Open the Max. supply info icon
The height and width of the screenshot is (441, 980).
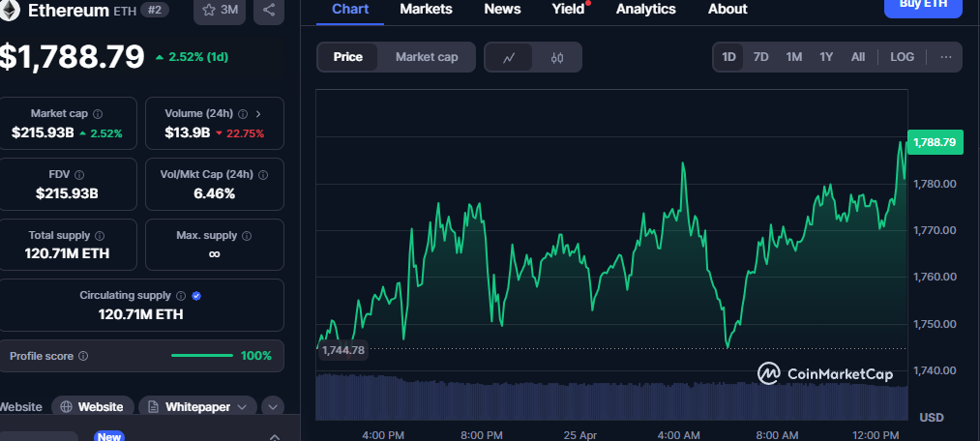(247, 236)
